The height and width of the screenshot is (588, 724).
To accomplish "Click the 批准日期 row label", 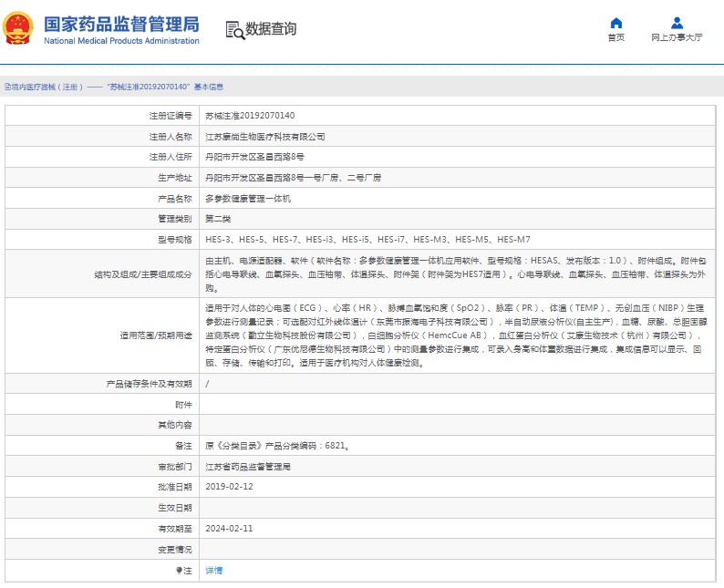I will (175, 487).
